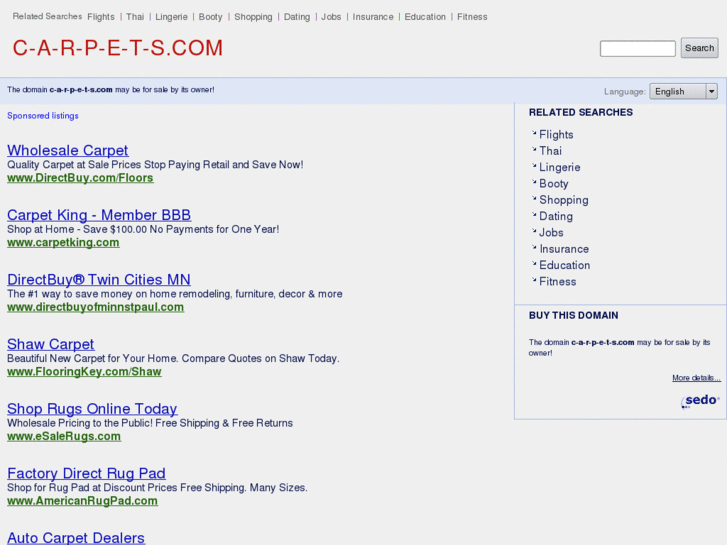Viewport: 727px width, 545px height.
Task: Open Carpet King - Member BBB listing
Action: click(99, 215)
